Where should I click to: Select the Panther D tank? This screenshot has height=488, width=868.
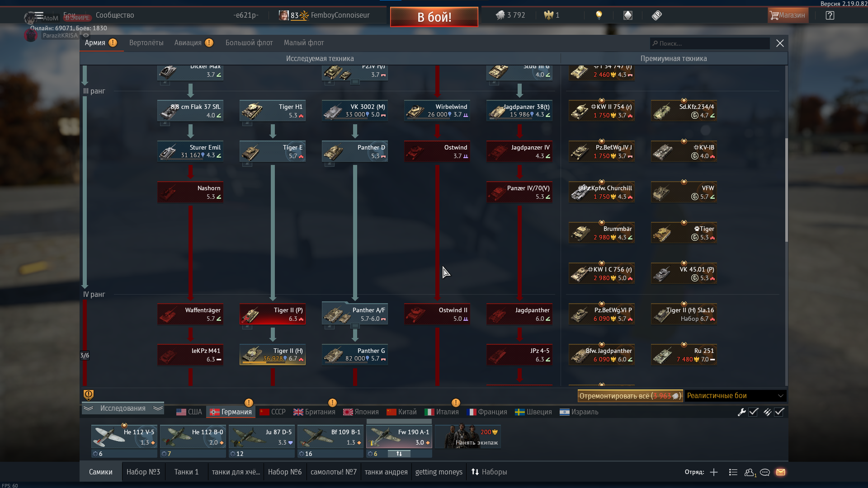coord(355,151)
